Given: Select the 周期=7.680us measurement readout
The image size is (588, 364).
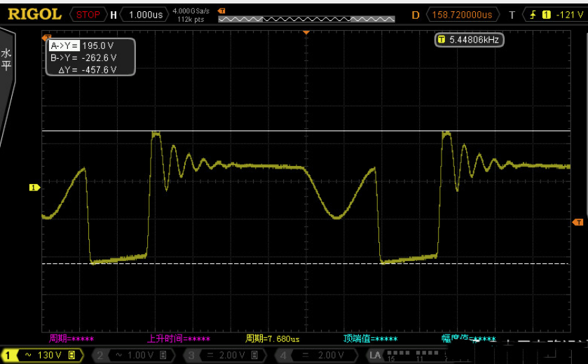Looking at the screenshot, I should click(272, 339).
